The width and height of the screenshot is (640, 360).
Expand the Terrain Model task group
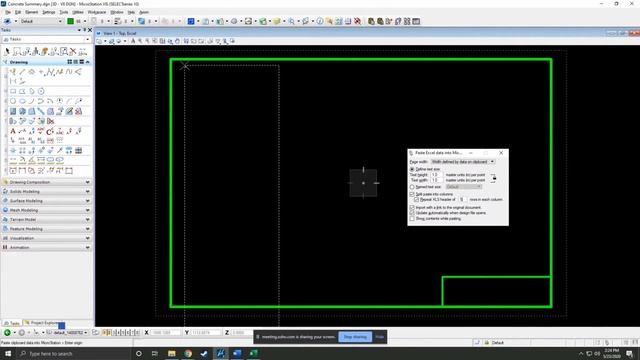click(46, 220)
